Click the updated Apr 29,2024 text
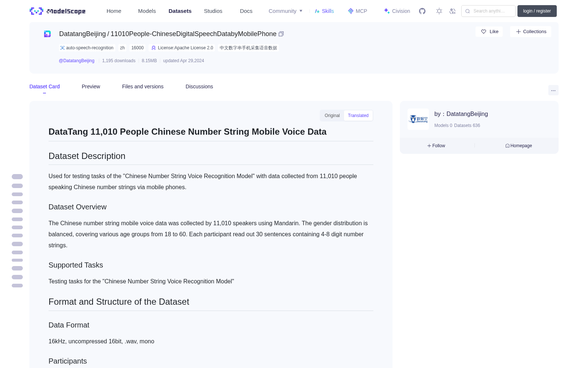The height and width of the screenshot is (368, 588). click(x=183, y=61)
